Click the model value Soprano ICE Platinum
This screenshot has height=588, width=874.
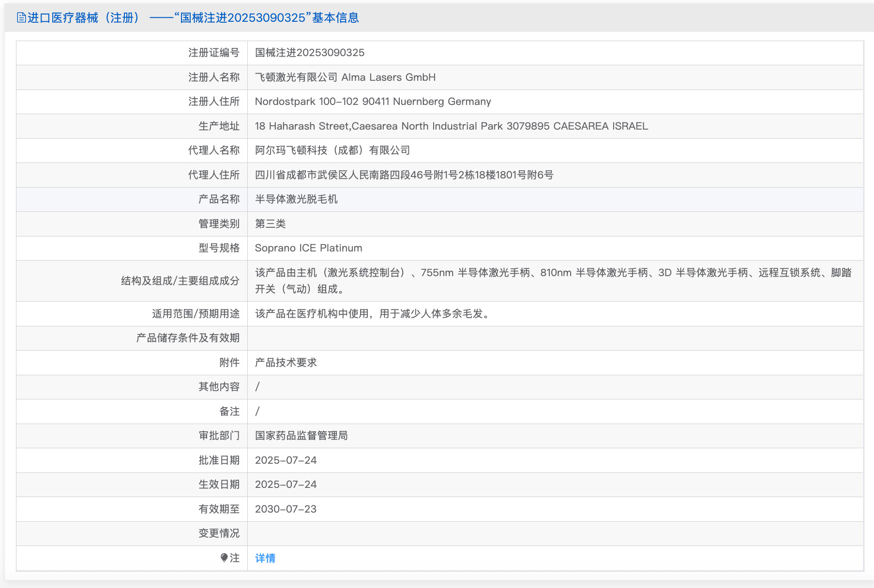tap(308, 248)
